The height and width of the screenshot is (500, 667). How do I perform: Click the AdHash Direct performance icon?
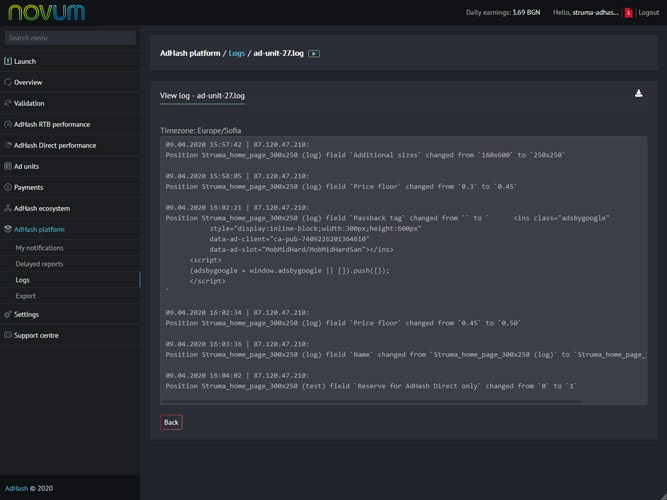tap(8, 145)
